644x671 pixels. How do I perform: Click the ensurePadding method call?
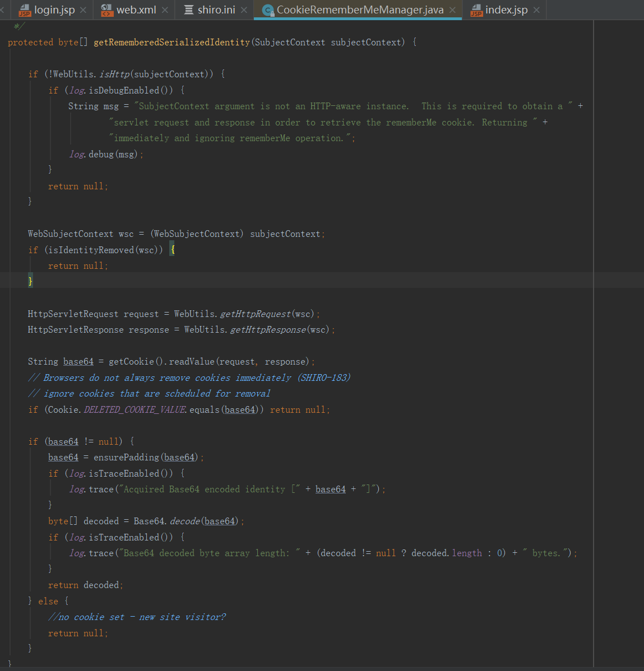[x=126, y=458]
